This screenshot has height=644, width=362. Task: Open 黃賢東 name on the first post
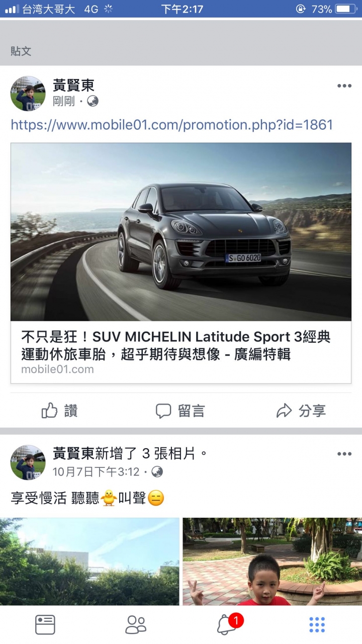(73, 85)
